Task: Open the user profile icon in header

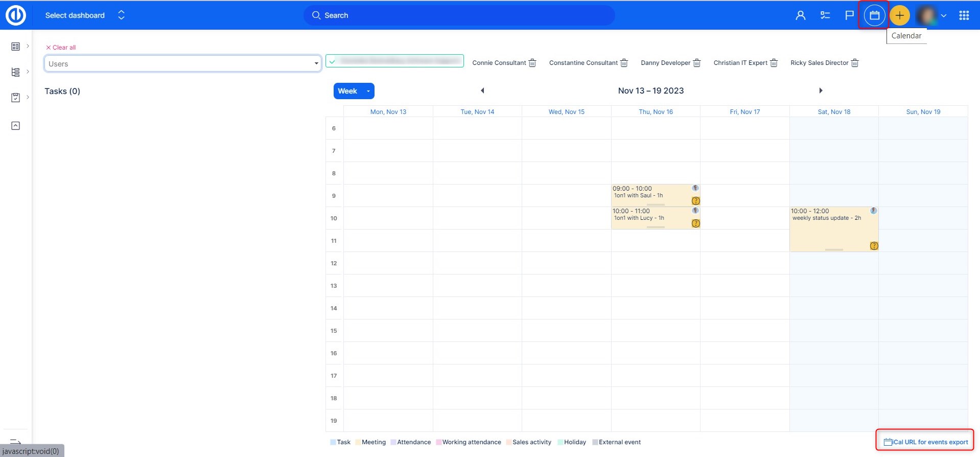Action: (x=800, y=15)
